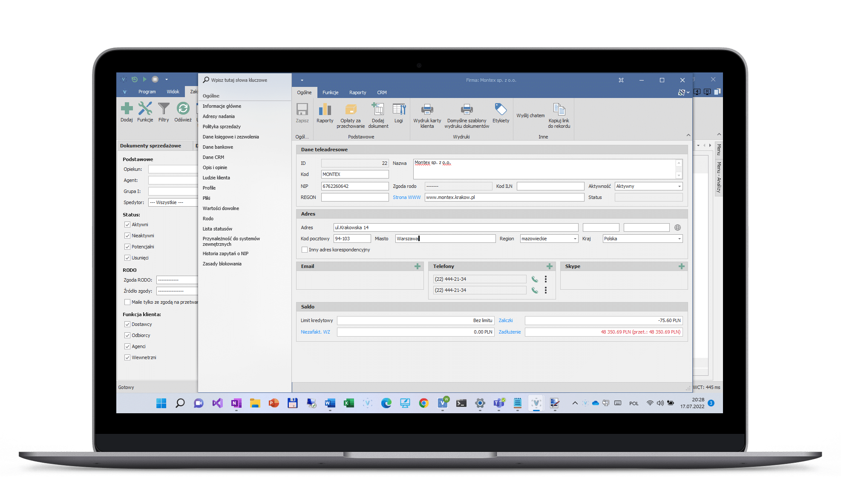Click the NIP input field
Screen dimensions: 841x504
[x=355, y=186]
